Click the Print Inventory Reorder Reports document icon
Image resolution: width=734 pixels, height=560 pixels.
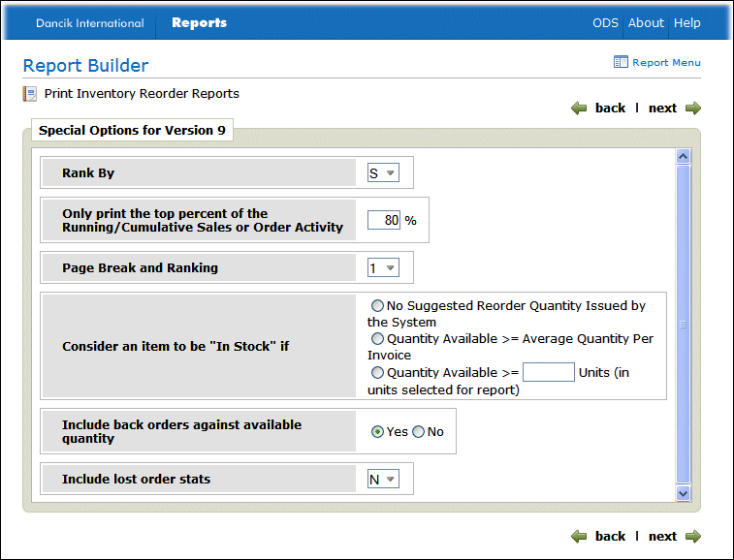(x=30, y=95)
